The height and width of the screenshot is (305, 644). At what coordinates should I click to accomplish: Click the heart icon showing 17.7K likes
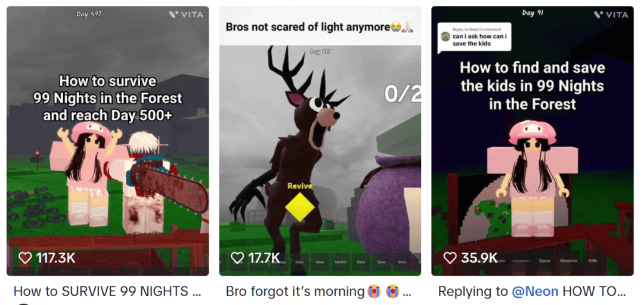pos(237,258)
